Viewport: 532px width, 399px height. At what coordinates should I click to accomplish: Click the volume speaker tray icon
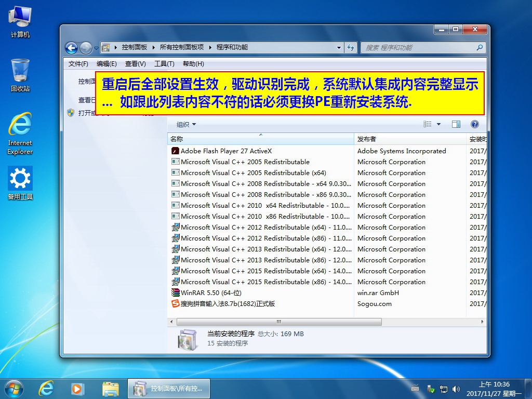coord(456,389)
